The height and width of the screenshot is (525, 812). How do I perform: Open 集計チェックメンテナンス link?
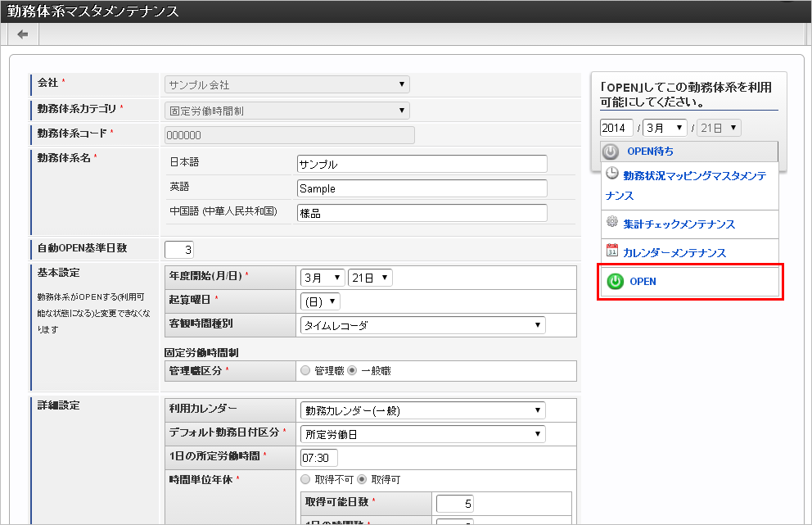point(679,224)
